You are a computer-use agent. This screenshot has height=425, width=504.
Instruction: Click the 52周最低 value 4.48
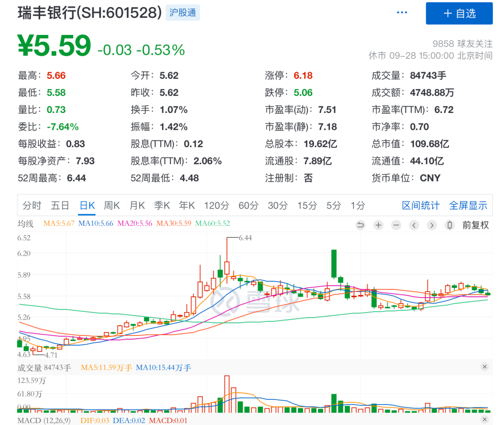click(189, 178)
